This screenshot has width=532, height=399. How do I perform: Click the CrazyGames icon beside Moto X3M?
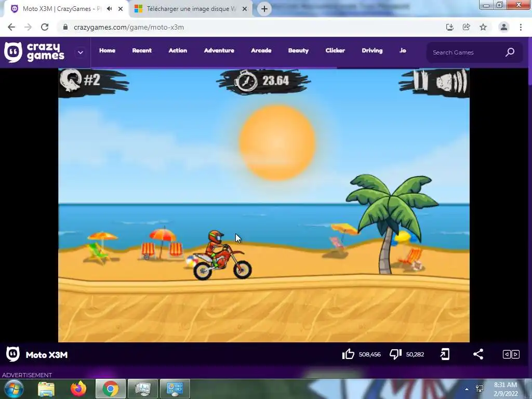[13, 354]
